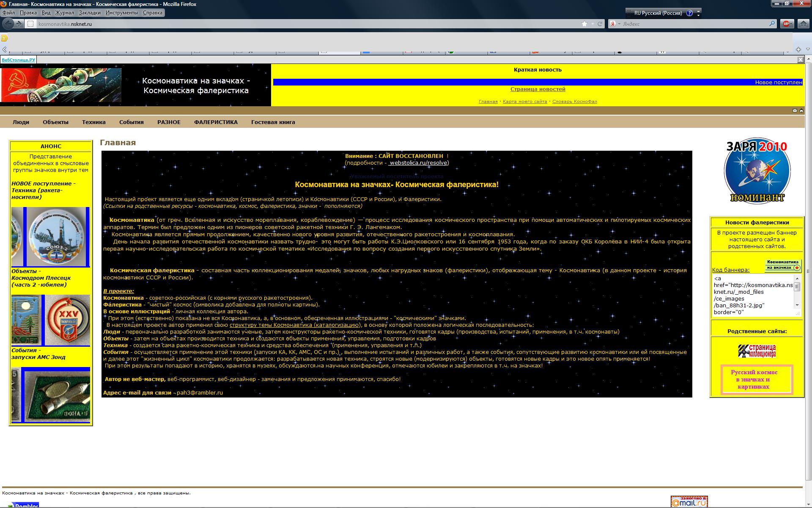Click the Yandex search input field
This screenshot has width=812, height=508.
(x=694, y=24)
